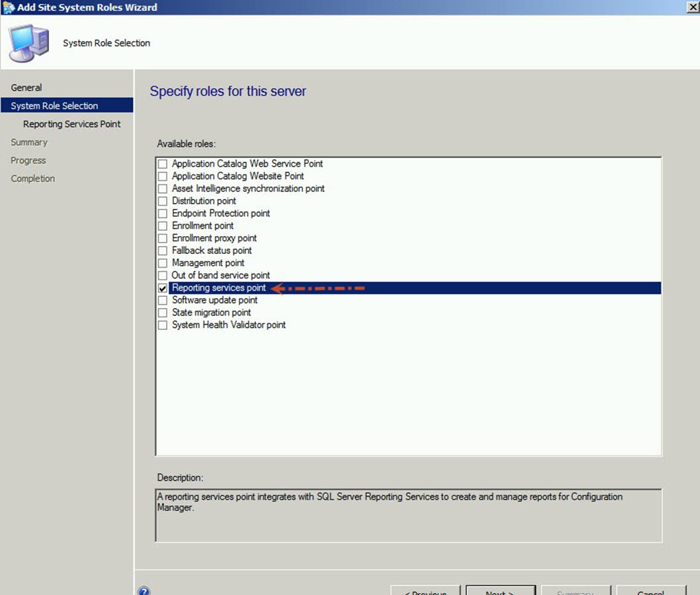The image size is (700, 595).
Task: Enable the Endpoint Protection point checkbox
Action: [x=163, y=214]
